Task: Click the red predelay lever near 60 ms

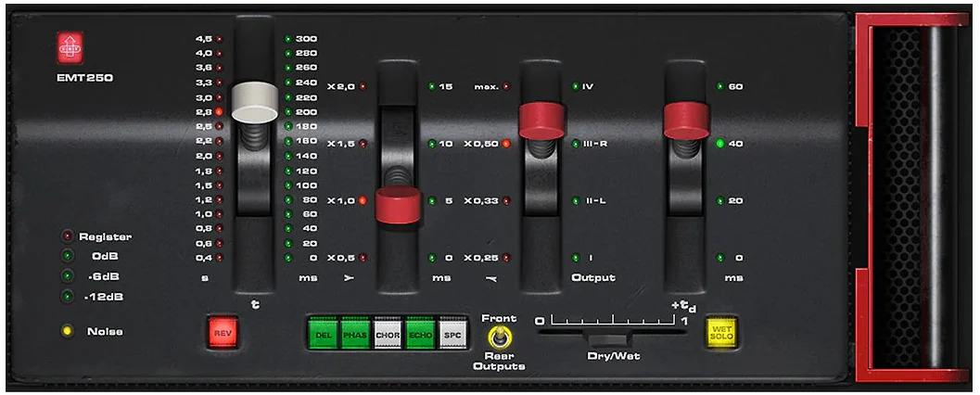Action: coord(686,121)
